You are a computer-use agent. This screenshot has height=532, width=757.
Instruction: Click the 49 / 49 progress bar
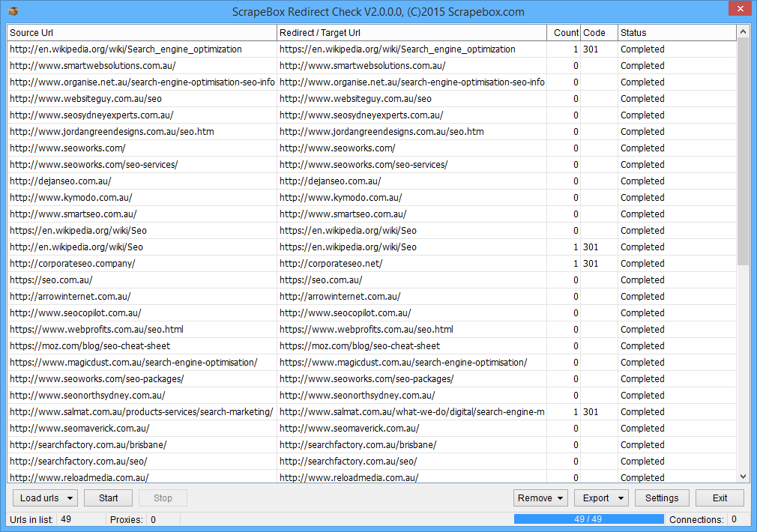point(588,519)
